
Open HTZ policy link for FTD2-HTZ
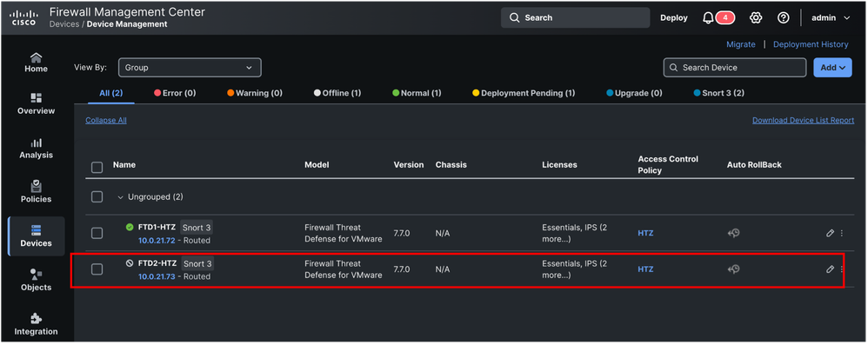click(645, 269)
